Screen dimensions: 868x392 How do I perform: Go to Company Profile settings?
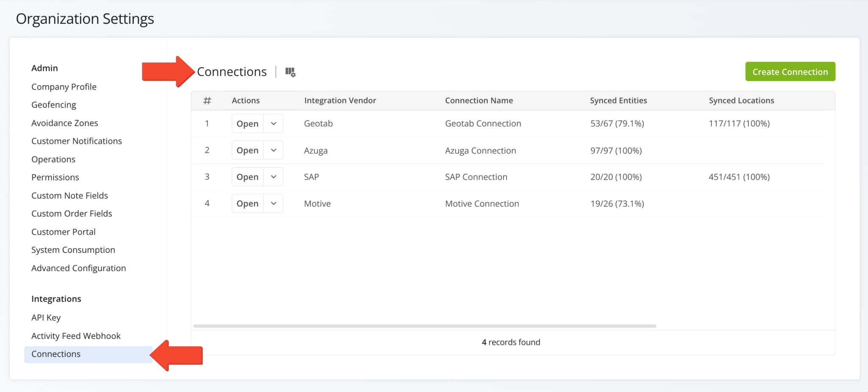[64, 87]
